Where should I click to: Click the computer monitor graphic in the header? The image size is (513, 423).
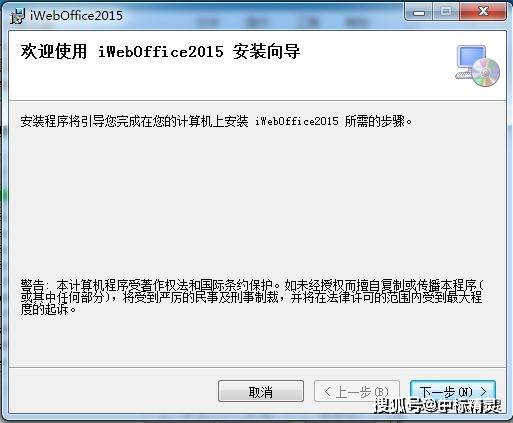coord(469,61)
